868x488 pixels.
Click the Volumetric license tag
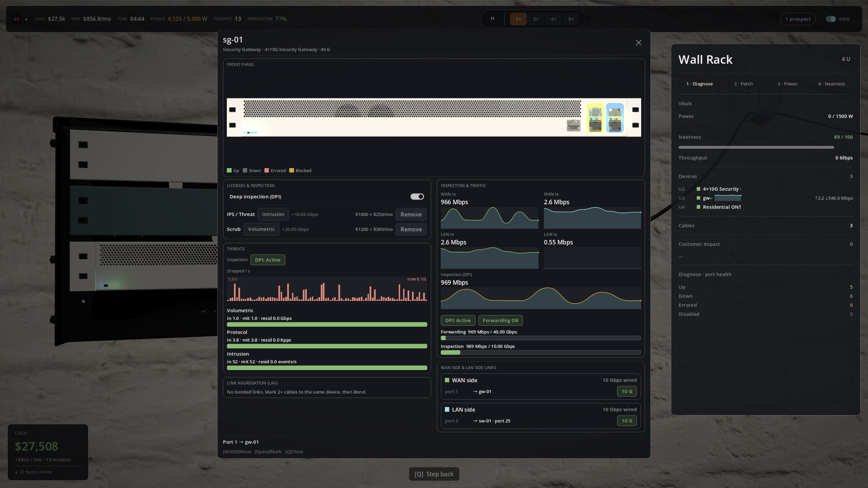pyautogui.click(x=261, y=229)
